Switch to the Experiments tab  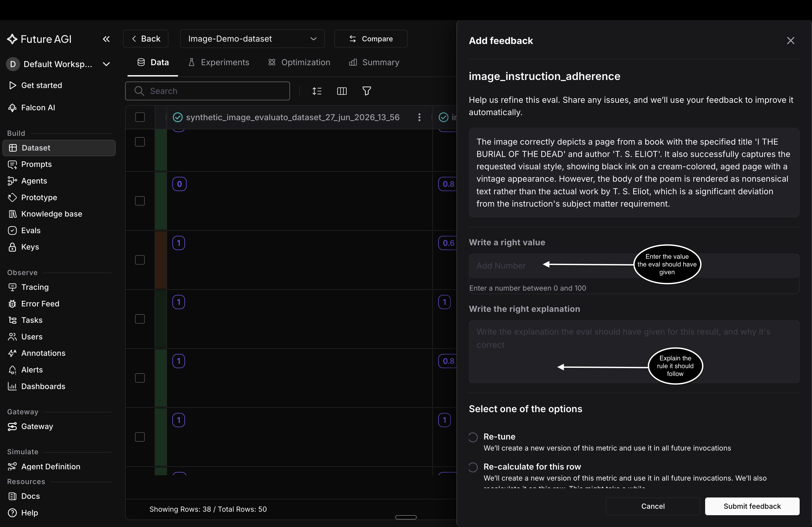219,62
